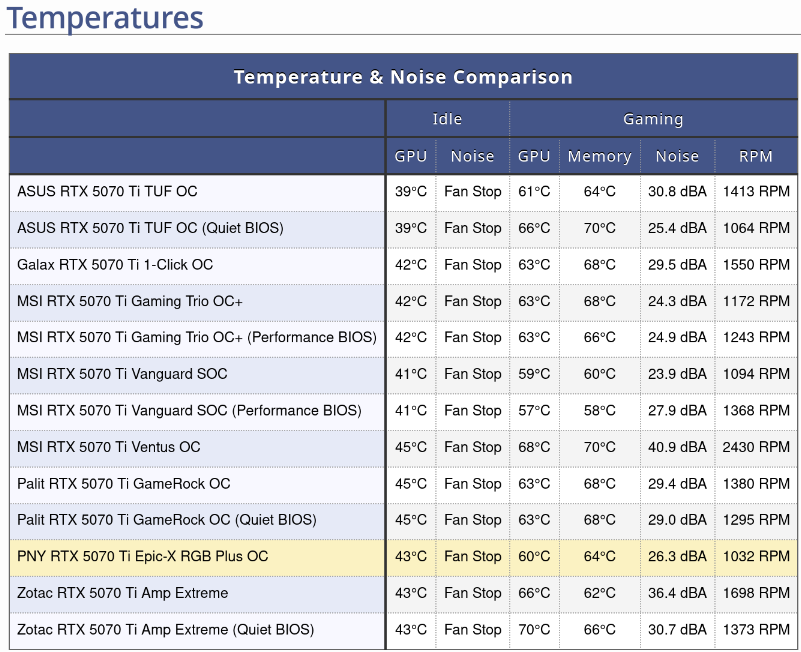This screenshot has width=801, height=652.
Task: Click the Galax RTX 5070 Ti 1-Click OC name
Action: point(115,265)
